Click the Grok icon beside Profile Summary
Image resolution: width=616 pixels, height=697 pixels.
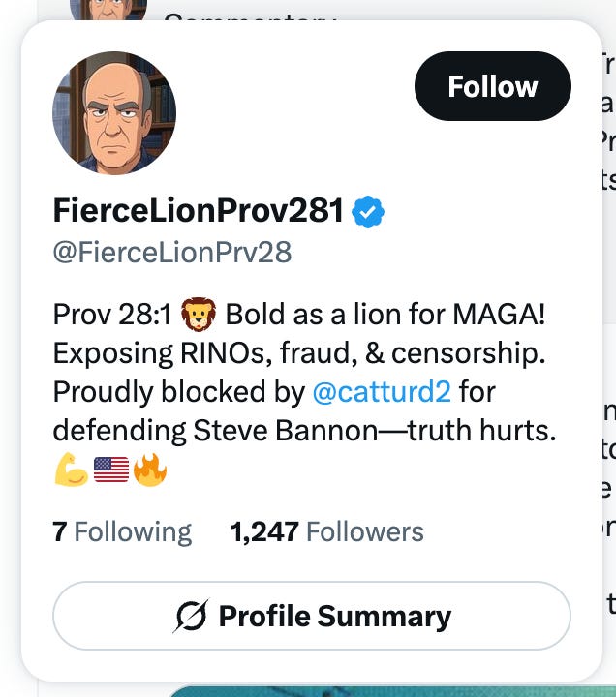tap(191, 616)
